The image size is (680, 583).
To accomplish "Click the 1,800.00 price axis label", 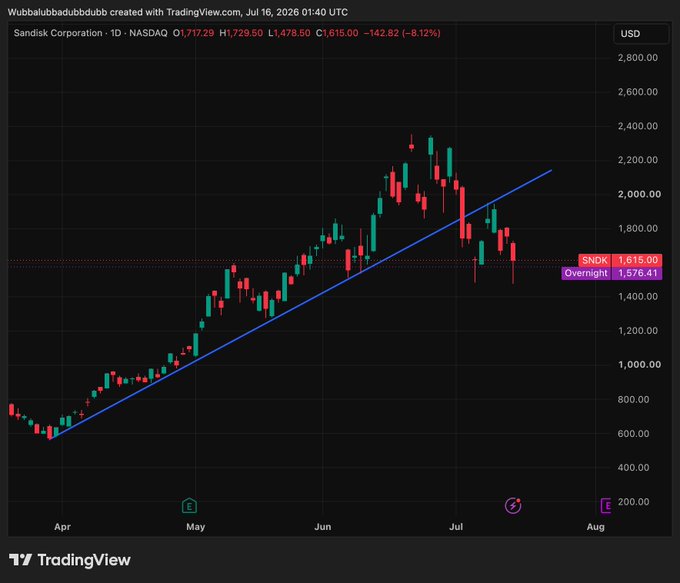I will [x=638, y=228].
